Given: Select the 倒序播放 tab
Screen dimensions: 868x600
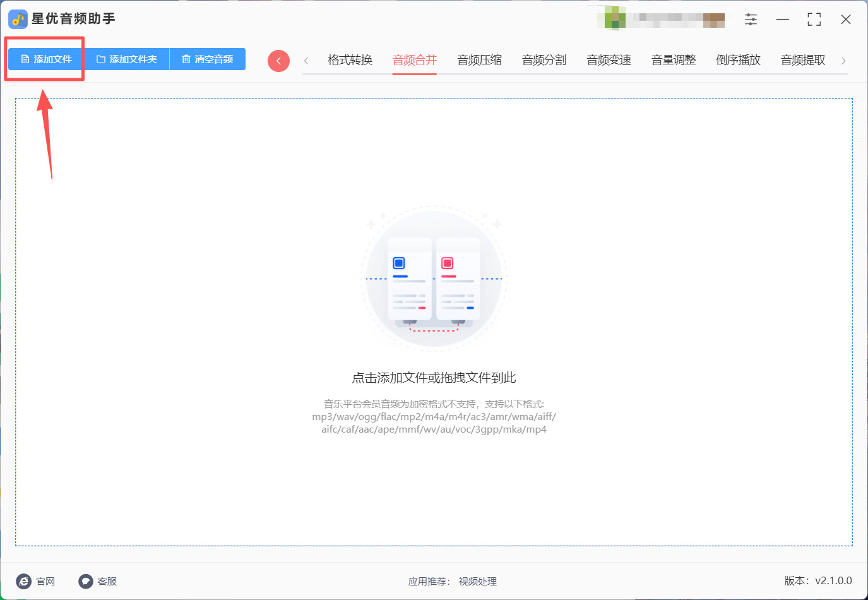Looking at the screenshot, I should pyautogui.click(x=739, y=60).
